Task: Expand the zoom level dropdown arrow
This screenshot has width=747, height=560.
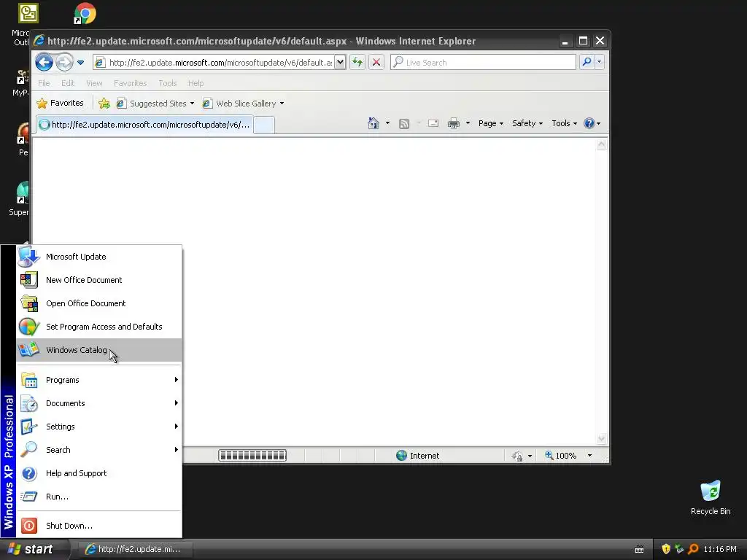Action: coord(589,456)
